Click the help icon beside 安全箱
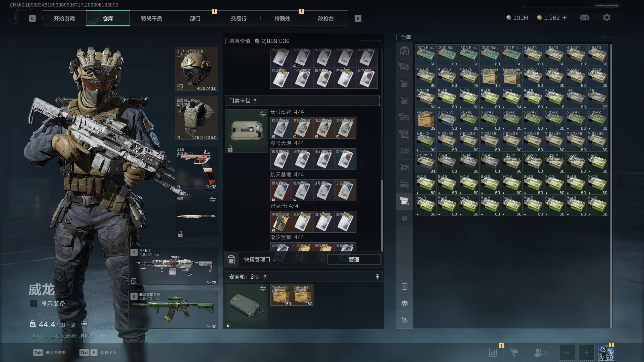Screen dimensions: 644x362 pos(264,277)
